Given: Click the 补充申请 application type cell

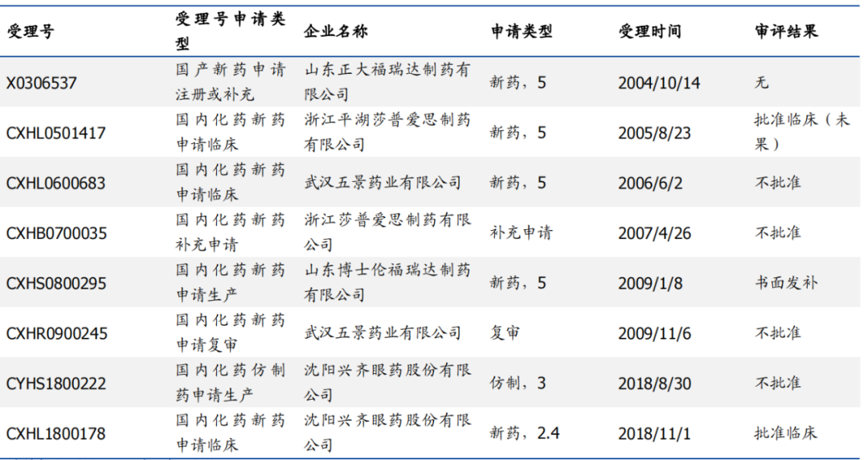Looking at the screenshot, I should [x=522, y=232].
